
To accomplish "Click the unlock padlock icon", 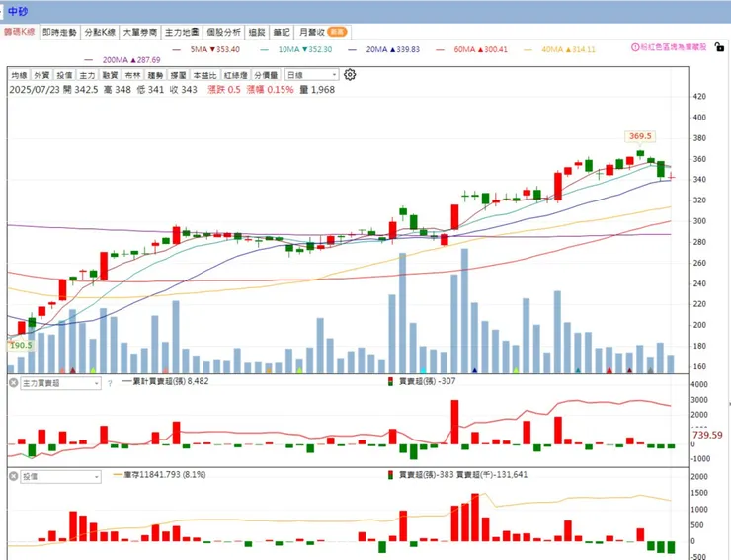I will pyautogui.click(x=719, y=47).
